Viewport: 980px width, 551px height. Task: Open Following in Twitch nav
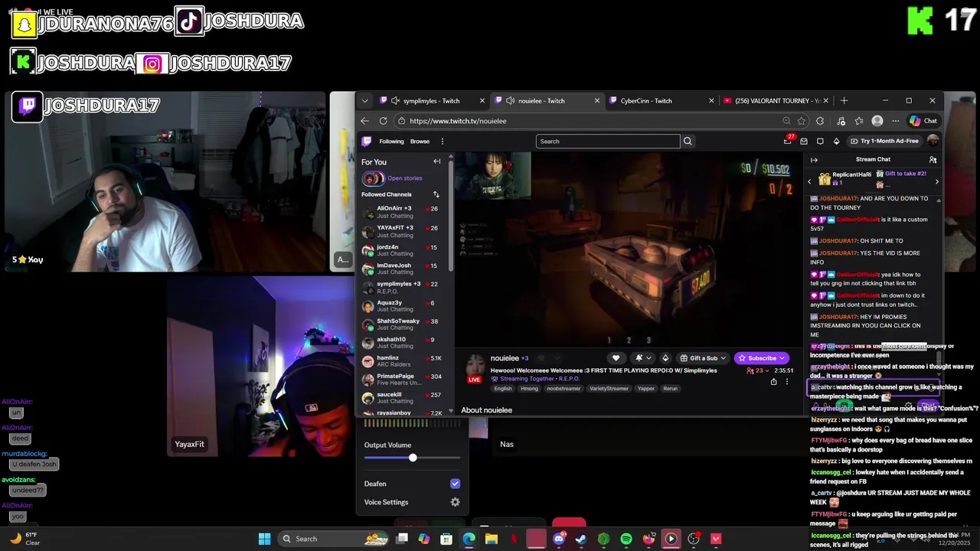(x=391, y=142)
